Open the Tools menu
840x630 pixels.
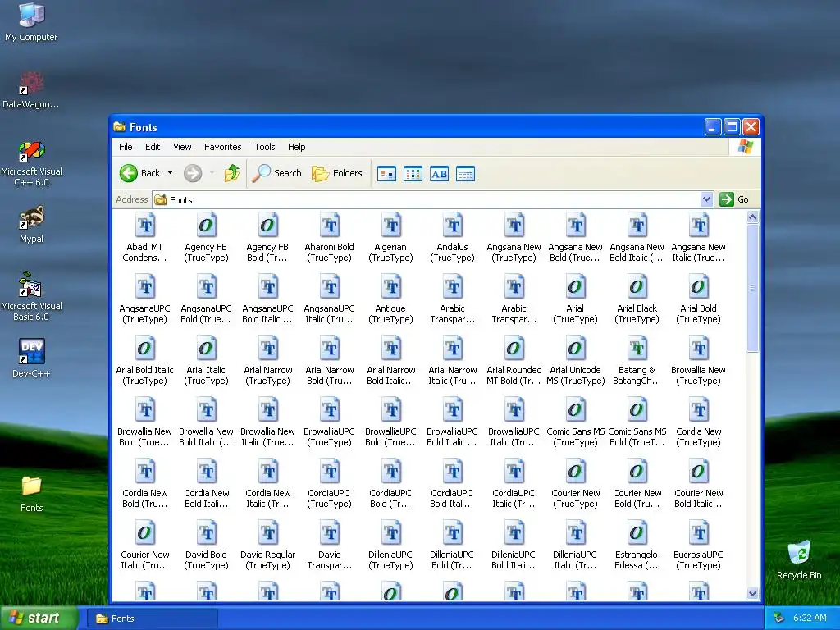point(265,147)
